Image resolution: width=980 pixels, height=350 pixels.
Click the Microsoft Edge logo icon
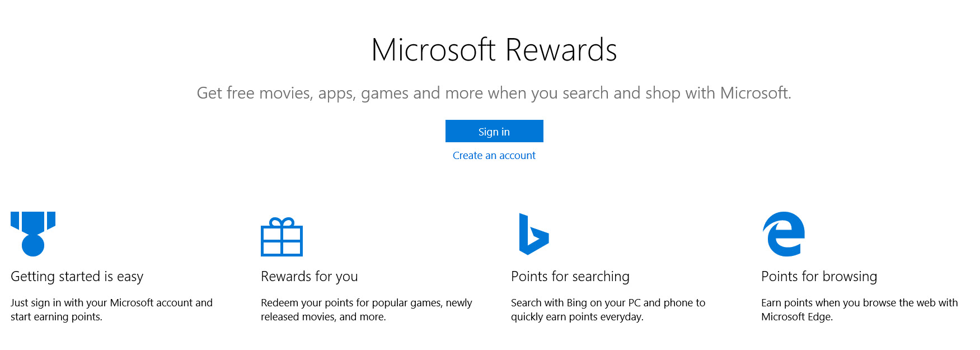[784, 234]
